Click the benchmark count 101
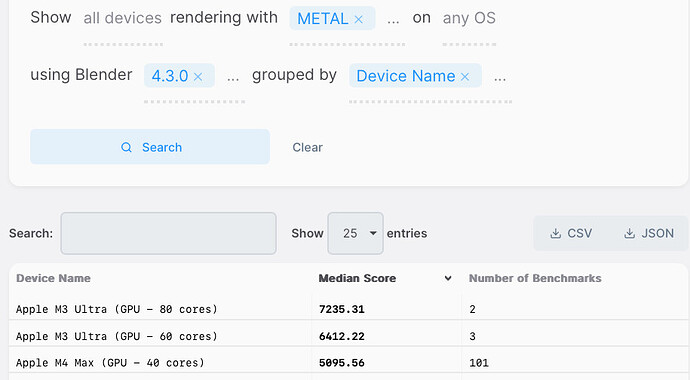This screenshot has height=380, width=690. point(479,363)
